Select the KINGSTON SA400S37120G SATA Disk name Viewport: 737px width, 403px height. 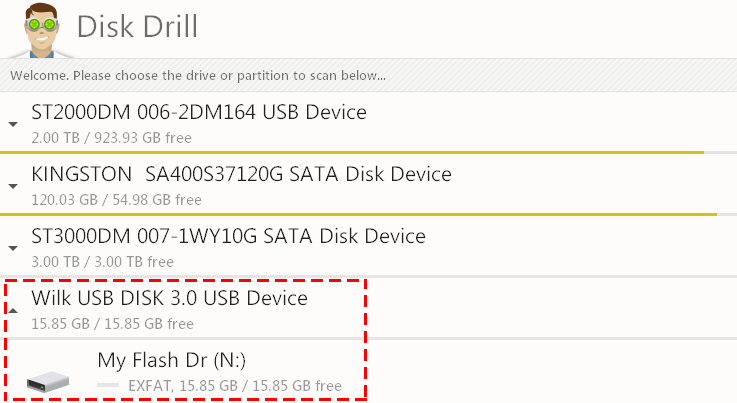241,174
